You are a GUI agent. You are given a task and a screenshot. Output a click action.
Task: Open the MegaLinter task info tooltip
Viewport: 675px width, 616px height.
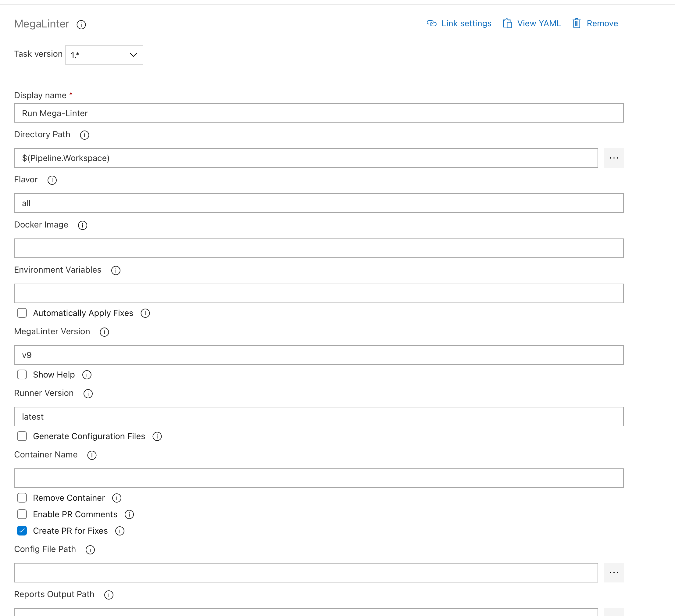click(81, 24)
